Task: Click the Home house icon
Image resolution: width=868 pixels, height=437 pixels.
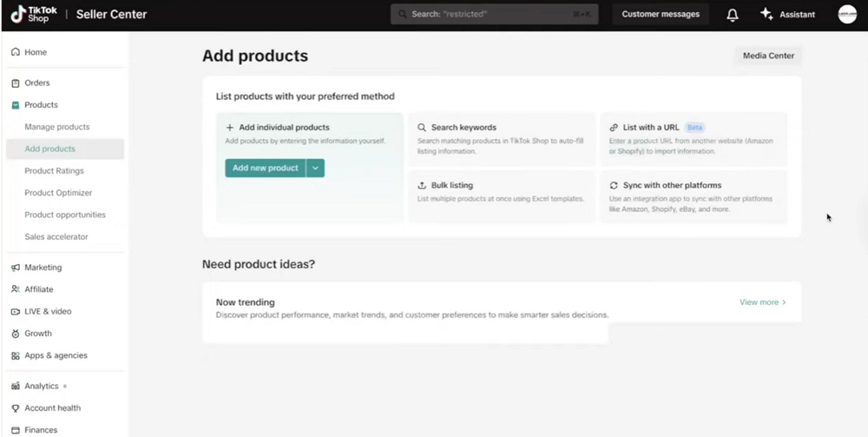Action: pos(16,52)
